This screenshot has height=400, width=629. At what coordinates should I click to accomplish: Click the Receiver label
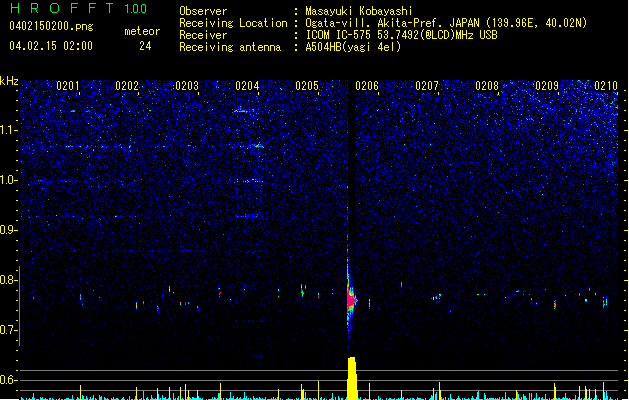[203, 35]
